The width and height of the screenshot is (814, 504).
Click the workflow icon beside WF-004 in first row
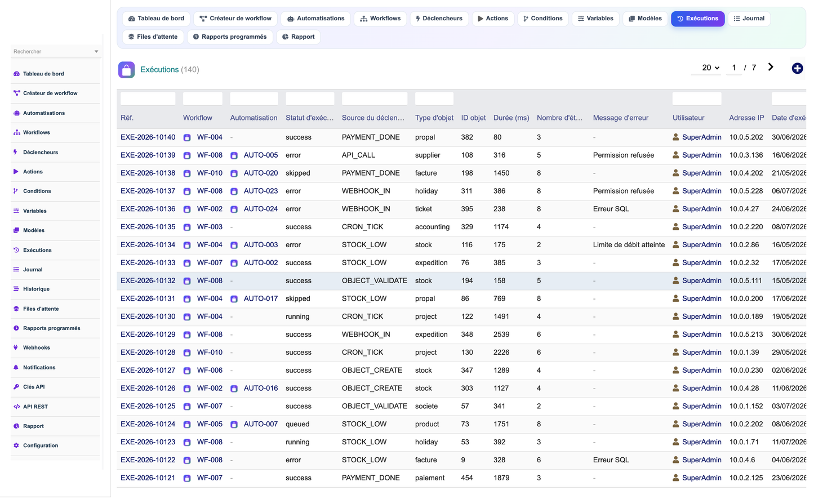187,137
